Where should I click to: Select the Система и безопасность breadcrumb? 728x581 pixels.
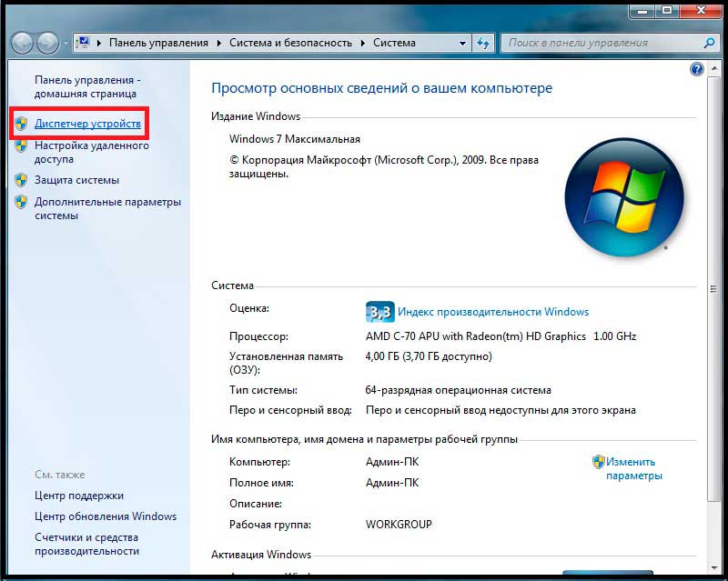tap(289, 43)
